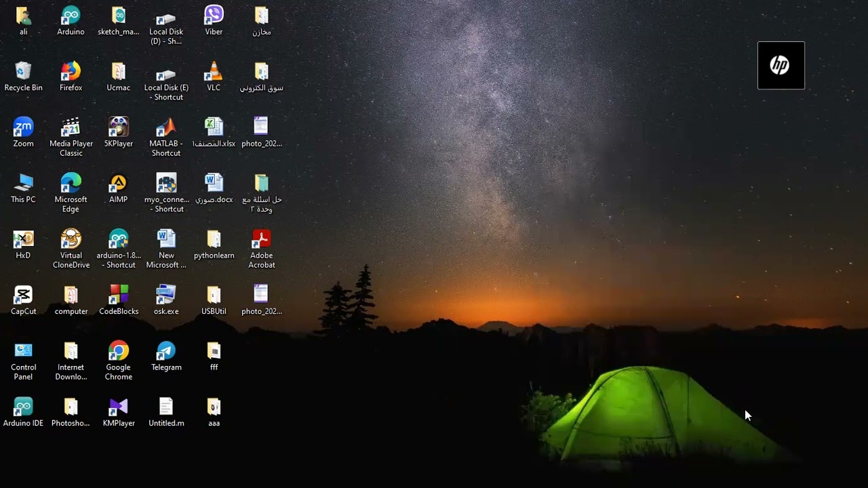Select the 5KPlayer icon
This screenshot has width=868, height=488.
(119, 127)
